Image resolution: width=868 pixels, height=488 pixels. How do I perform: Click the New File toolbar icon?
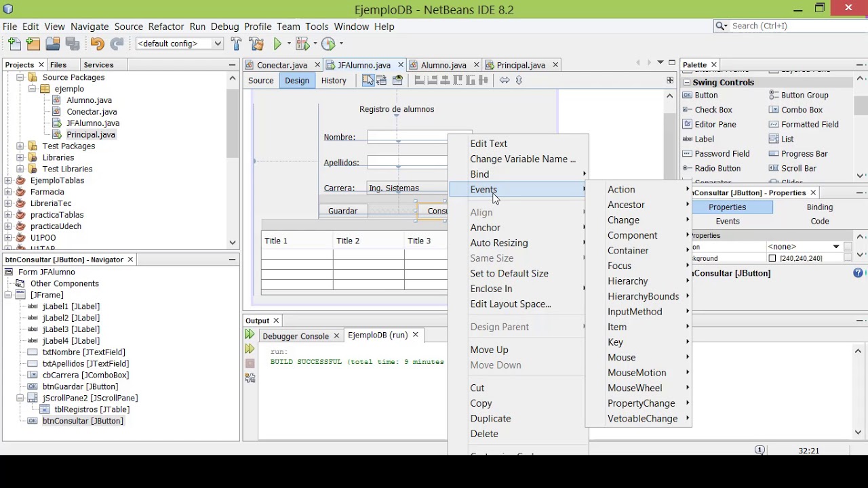point(14,43)
